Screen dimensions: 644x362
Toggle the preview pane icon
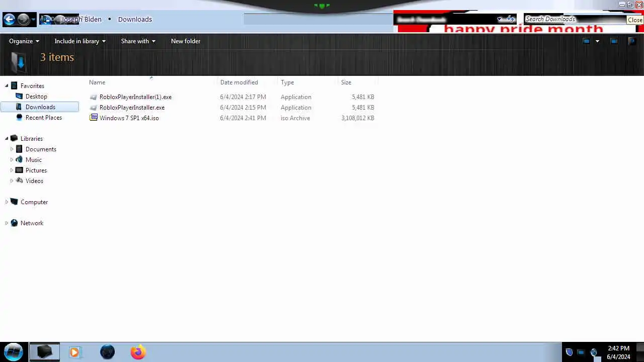pos(614,41)
